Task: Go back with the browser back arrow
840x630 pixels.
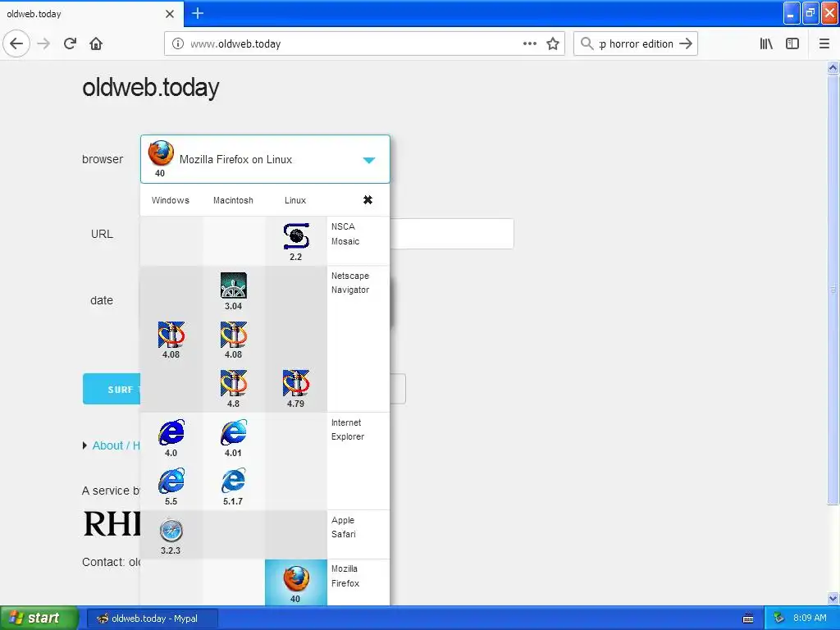Action: pos(16,43)
